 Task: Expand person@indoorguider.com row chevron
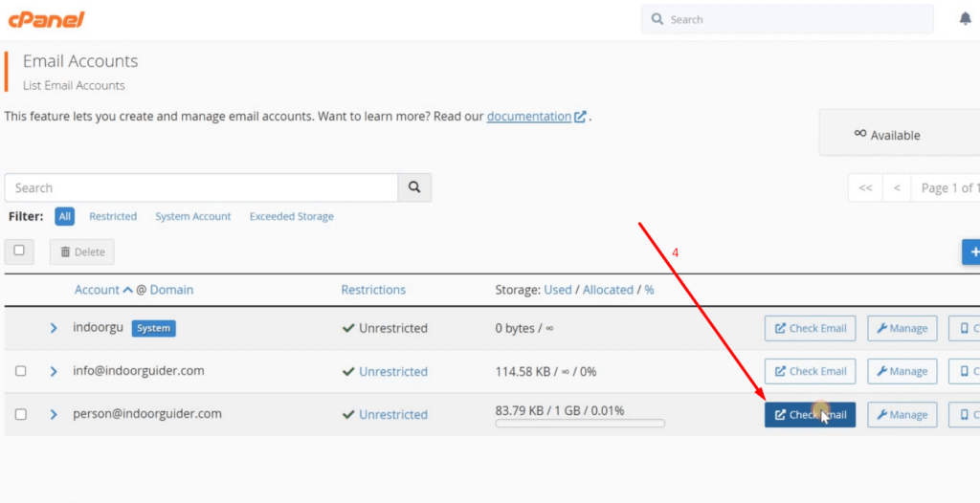pyautogui.click(x=54, y=414)
